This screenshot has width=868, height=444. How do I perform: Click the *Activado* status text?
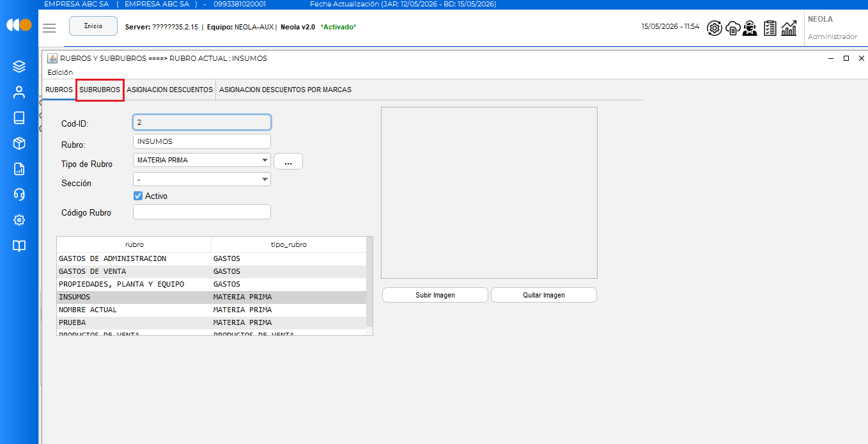[338, 28]
